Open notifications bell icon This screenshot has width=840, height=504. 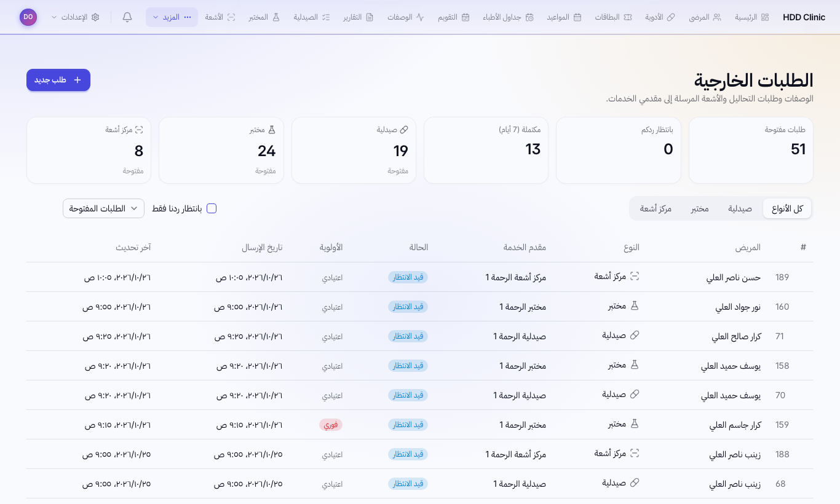tap(127, 17)
